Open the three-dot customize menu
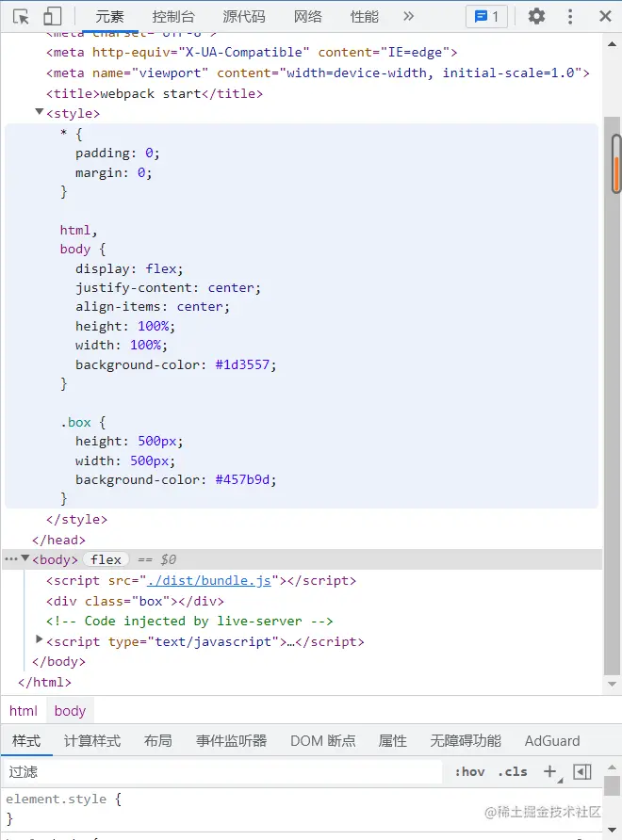Image resolution: width=622 pixels, height=840 pixels. click(x=570, y=17)
